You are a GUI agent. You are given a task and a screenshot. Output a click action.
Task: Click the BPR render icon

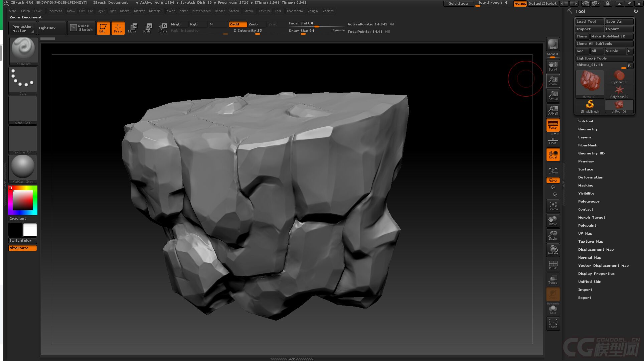(x=553, y=44)
